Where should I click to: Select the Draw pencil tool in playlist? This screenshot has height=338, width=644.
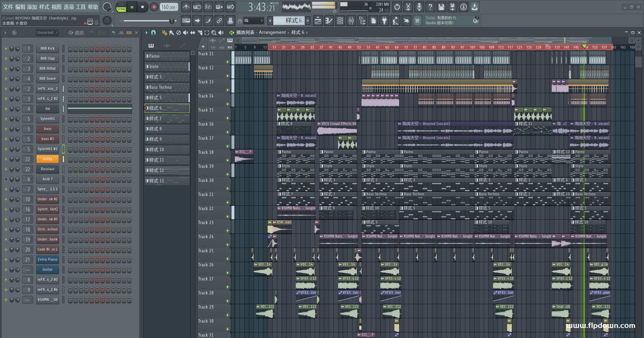(164, 32)
